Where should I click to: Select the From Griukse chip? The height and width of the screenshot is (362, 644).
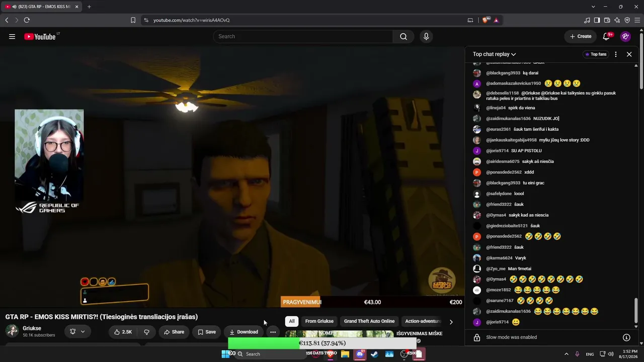[319, 321]
